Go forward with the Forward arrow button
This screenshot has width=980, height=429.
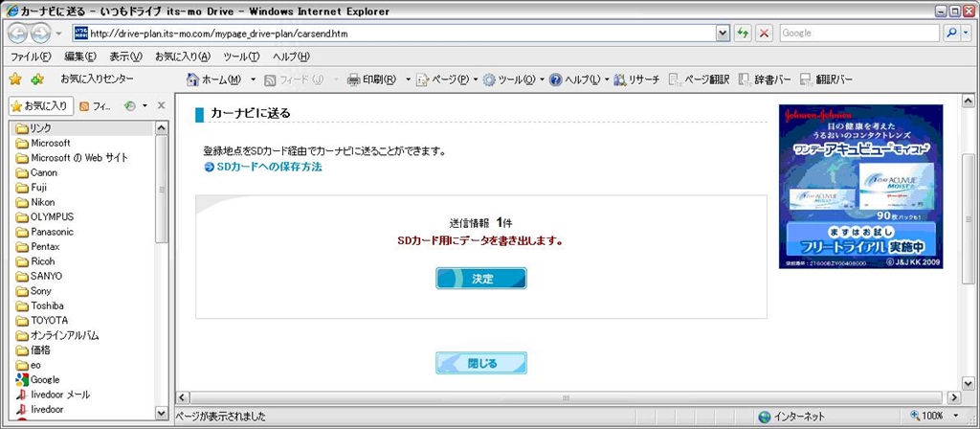coord(40,34)
